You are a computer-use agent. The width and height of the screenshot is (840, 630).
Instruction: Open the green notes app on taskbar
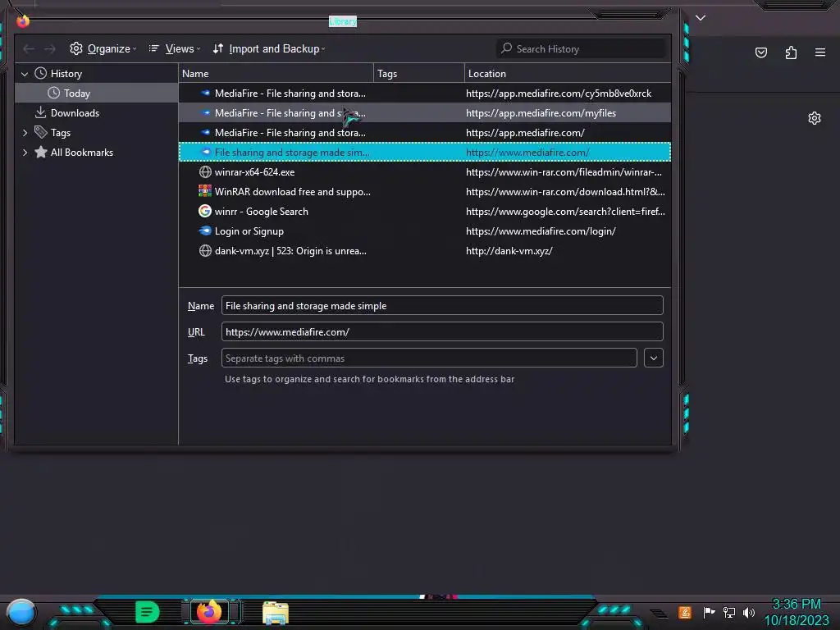tap(148, 612)
